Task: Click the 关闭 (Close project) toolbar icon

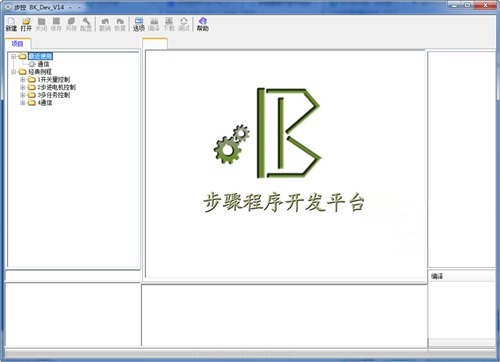Action: (x=41, y=24)
